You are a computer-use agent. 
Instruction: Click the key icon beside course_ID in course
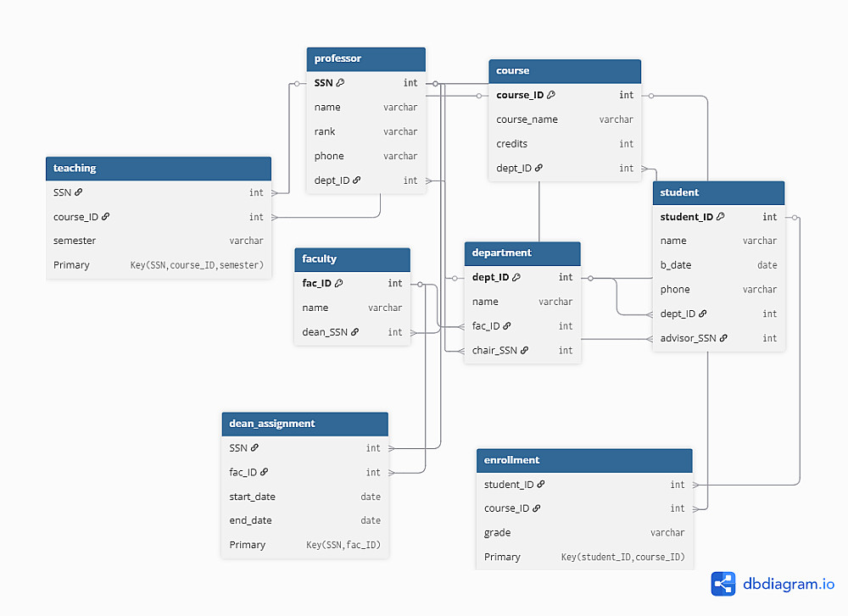(551, 95)
